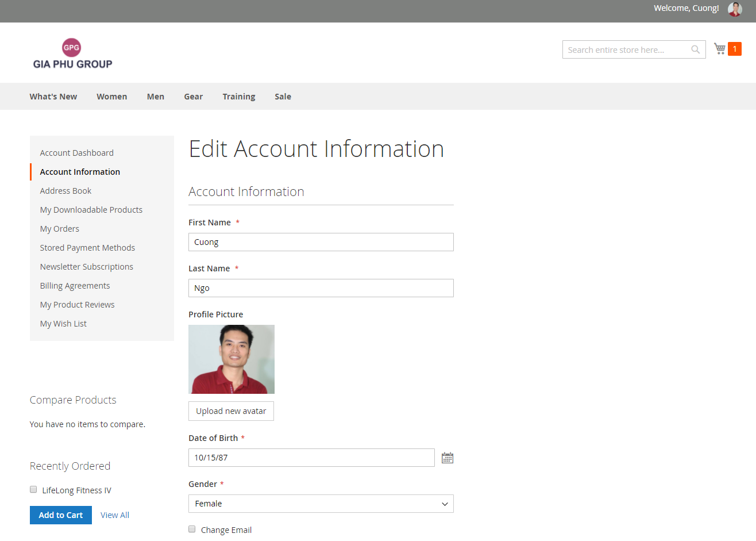The width and height of the screenshot is (756, 541).
Task: Go to Account Dashboard
Action: click(77, 153)
